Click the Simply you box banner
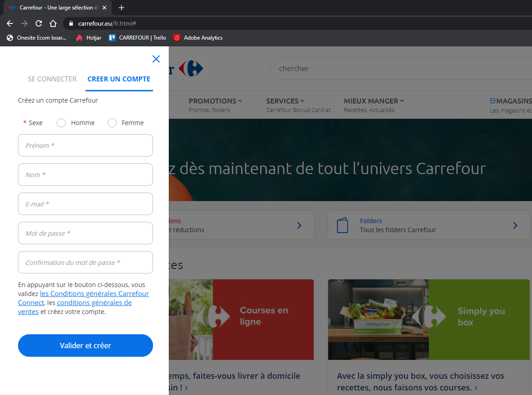 coord(429,319)
